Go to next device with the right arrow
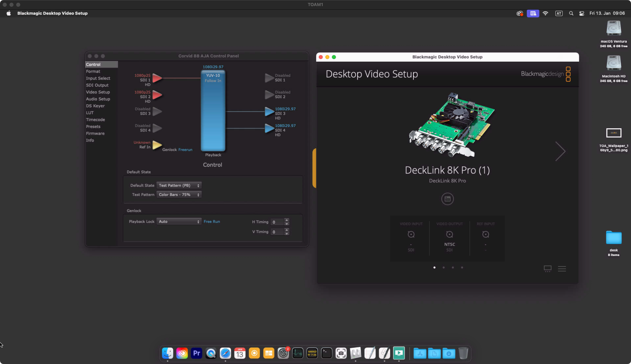 pos(560,151)
